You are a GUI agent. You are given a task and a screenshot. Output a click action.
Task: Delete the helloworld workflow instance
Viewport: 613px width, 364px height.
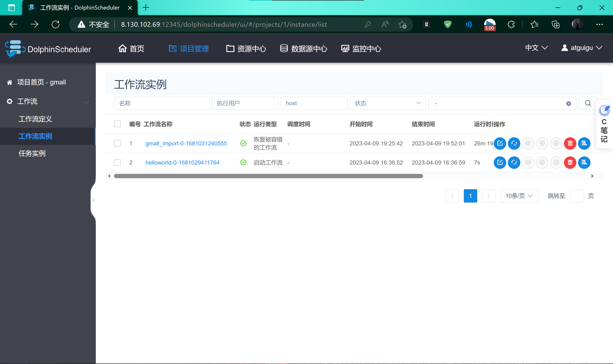(570, 162)
